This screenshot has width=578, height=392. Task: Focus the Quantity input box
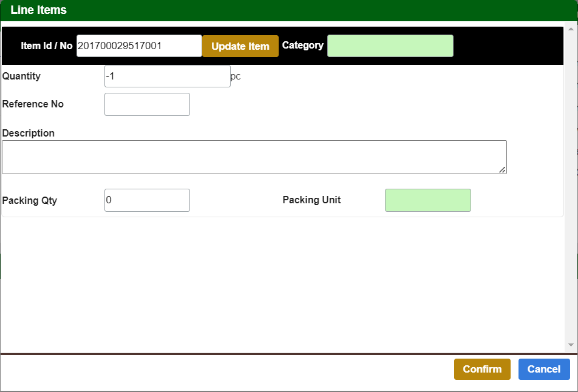[167, 76]
